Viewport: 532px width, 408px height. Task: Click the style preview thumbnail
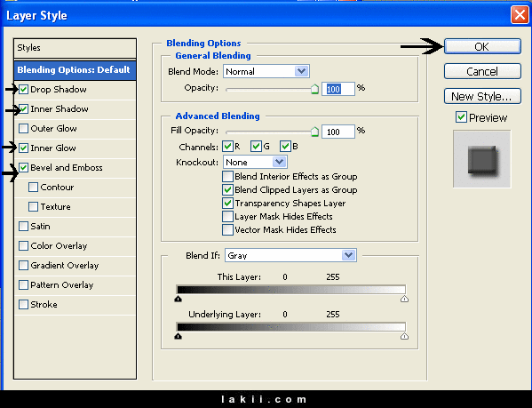481,159
